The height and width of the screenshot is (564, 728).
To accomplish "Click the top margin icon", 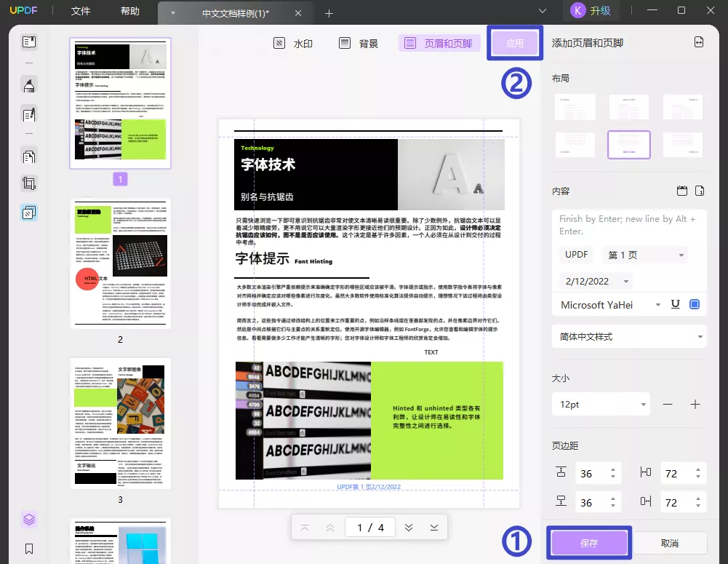I will pyautogui.click(x=561, y=472).
